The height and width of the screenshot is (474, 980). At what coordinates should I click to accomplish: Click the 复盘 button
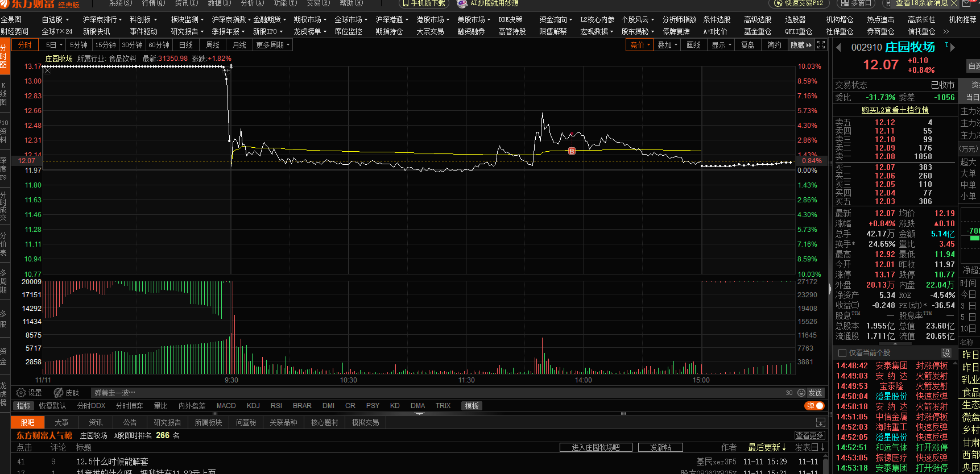click(x=747, y=45)
